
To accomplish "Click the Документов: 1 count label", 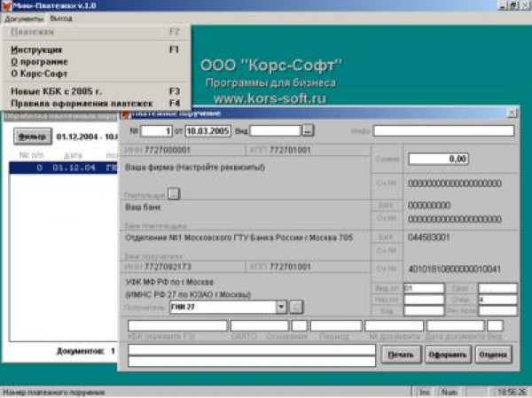I will click(x=86, y=351).
